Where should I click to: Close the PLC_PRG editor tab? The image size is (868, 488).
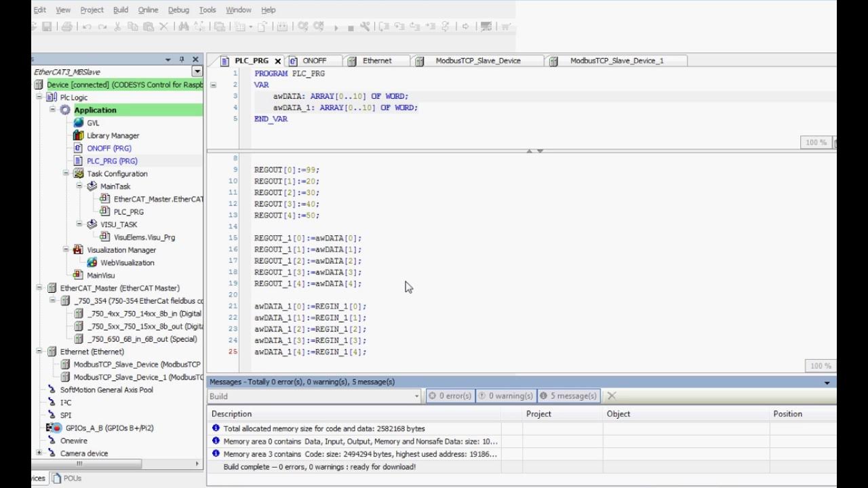coord(277,61)
